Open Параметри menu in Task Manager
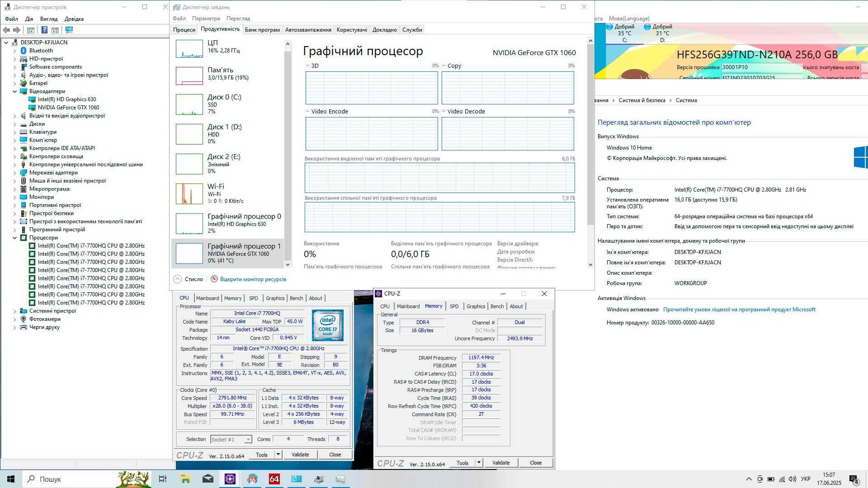Image resolution: width=868 pixels, height=488 pixels. click(206, 19)
